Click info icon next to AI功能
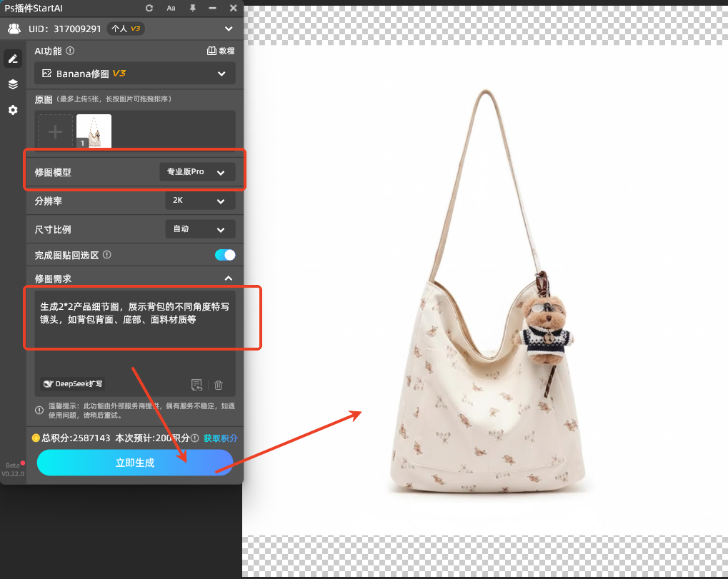This screenshot has height=579, width=728. 70,51
